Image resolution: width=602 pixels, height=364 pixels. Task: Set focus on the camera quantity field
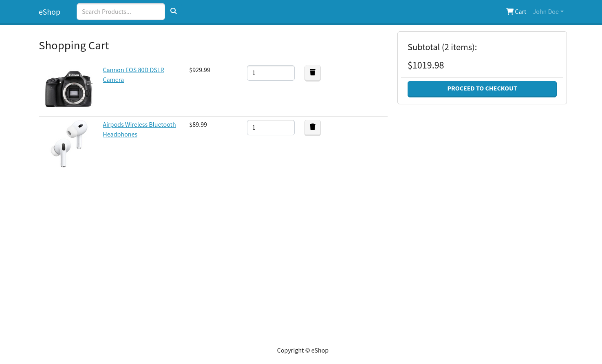click(x=271, y=73)
